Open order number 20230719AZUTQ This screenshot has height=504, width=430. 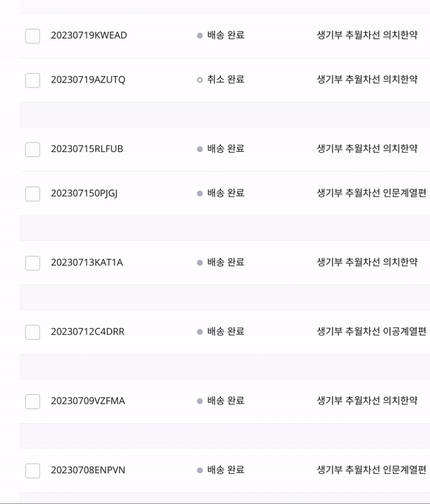(87, 80)
